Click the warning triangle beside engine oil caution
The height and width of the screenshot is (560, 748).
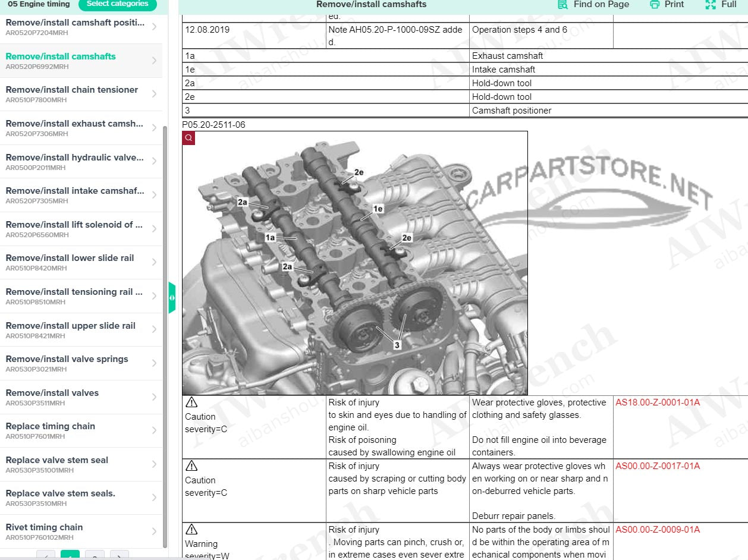pyautogui.click(x=191, y=402)
